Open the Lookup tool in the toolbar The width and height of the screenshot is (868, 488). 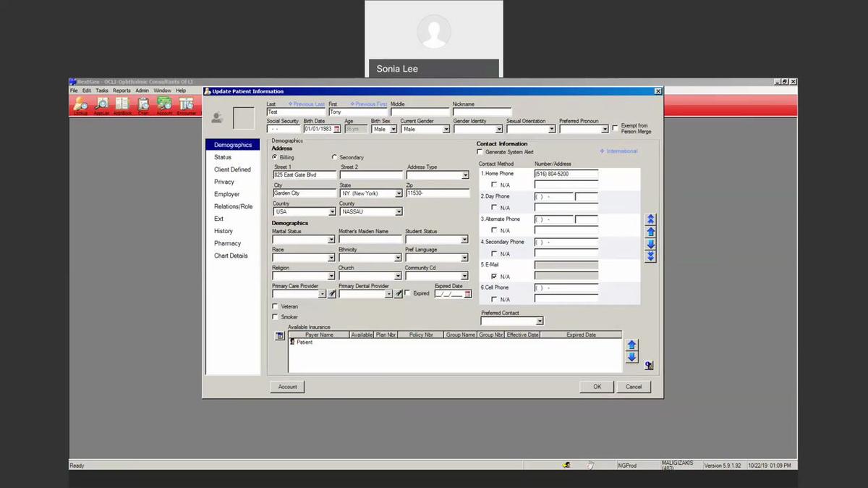80,105
